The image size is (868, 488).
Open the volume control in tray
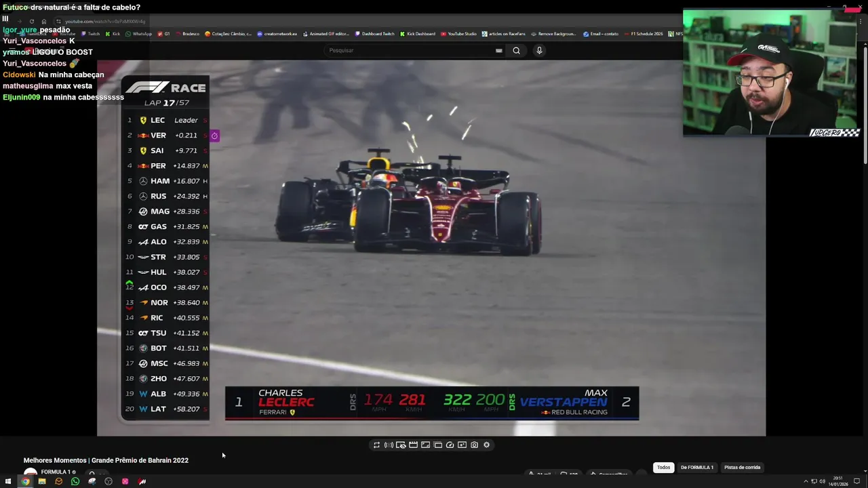tap(822, 481)
